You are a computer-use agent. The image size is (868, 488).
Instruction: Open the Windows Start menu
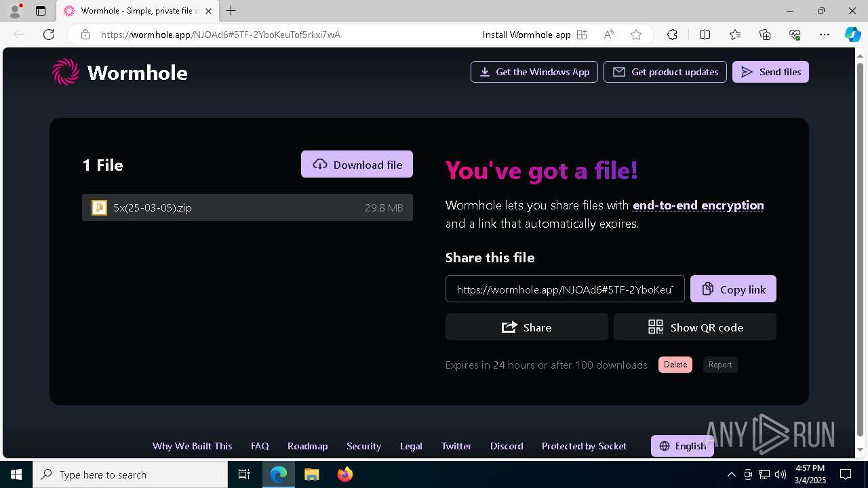click(16, 474)
